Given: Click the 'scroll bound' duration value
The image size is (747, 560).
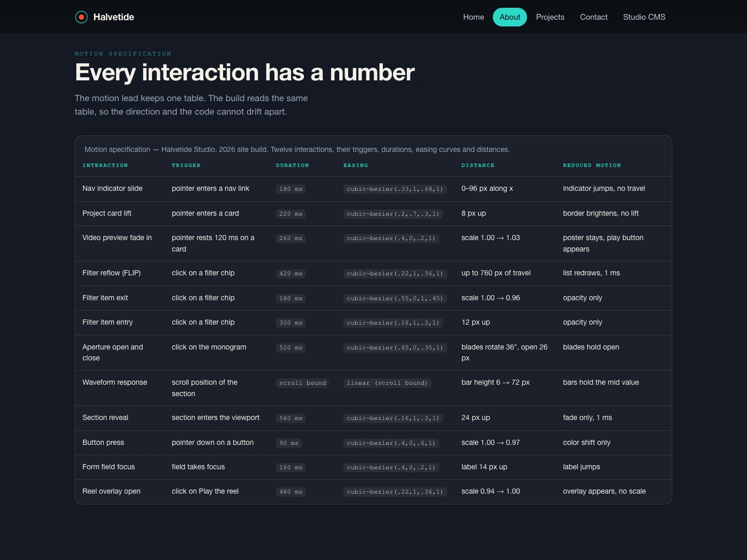Looking at the screenshot, I should coord(302,383).
